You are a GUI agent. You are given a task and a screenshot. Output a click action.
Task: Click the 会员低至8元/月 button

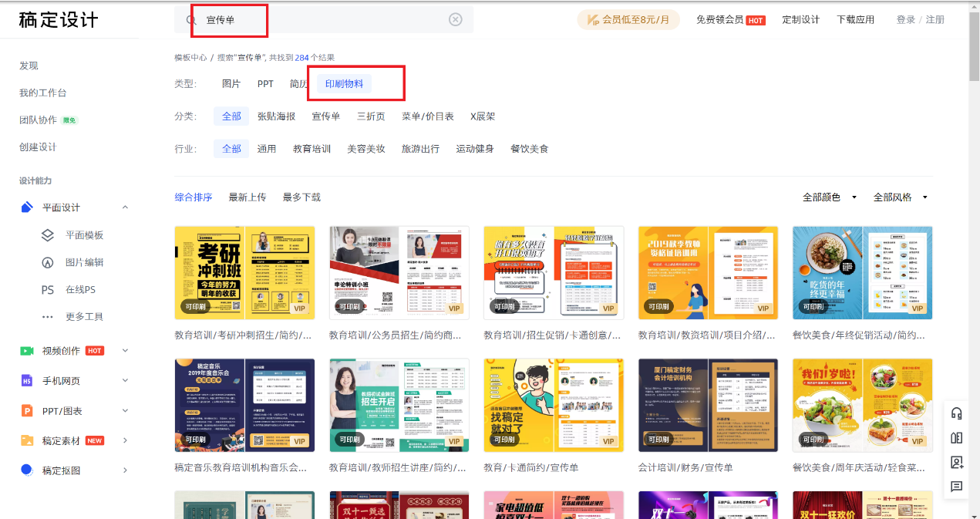[628, 19]
